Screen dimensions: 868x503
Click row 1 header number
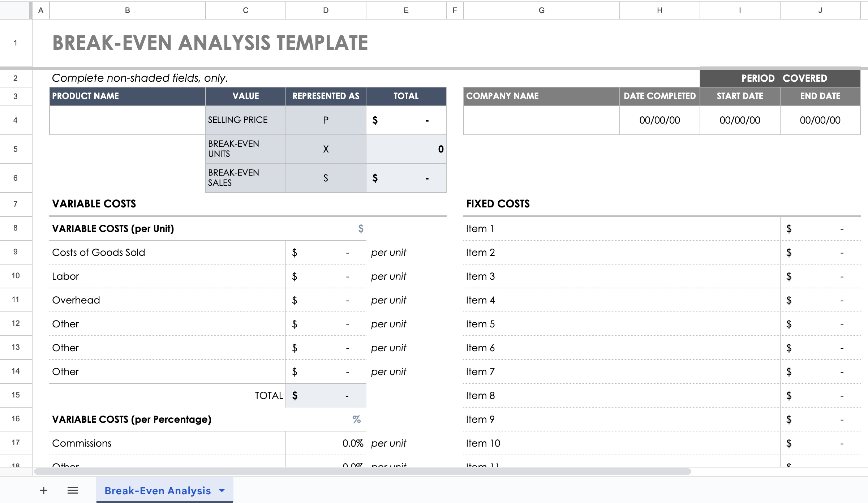[16, 43]
